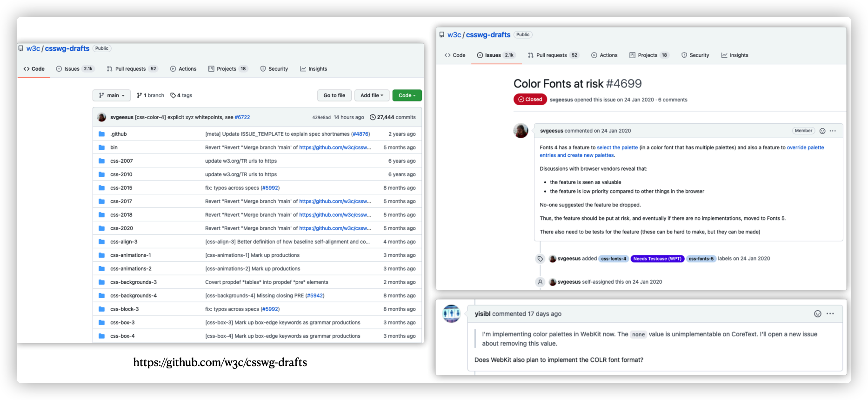Click the svgeesus avatar in the commit bar
868x400 pixels.
click(101, 117)
